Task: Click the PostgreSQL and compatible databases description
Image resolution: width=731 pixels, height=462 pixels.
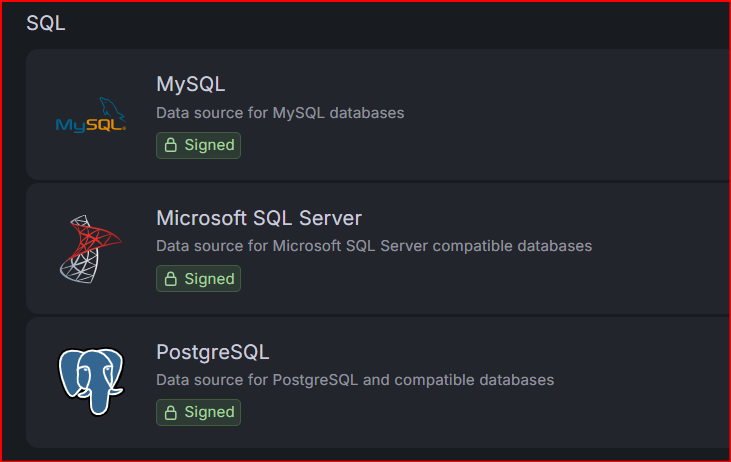Action: tap(355, 380)
